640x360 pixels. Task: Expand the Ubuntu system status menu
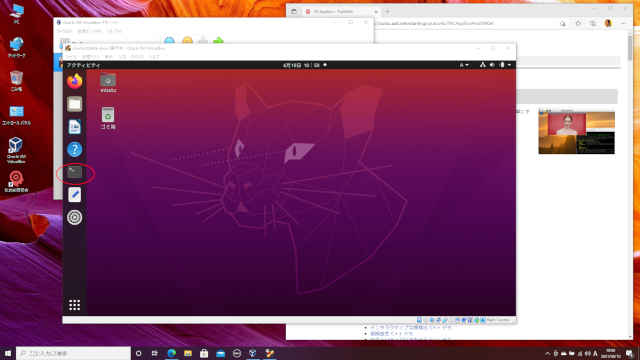[496, 65]
